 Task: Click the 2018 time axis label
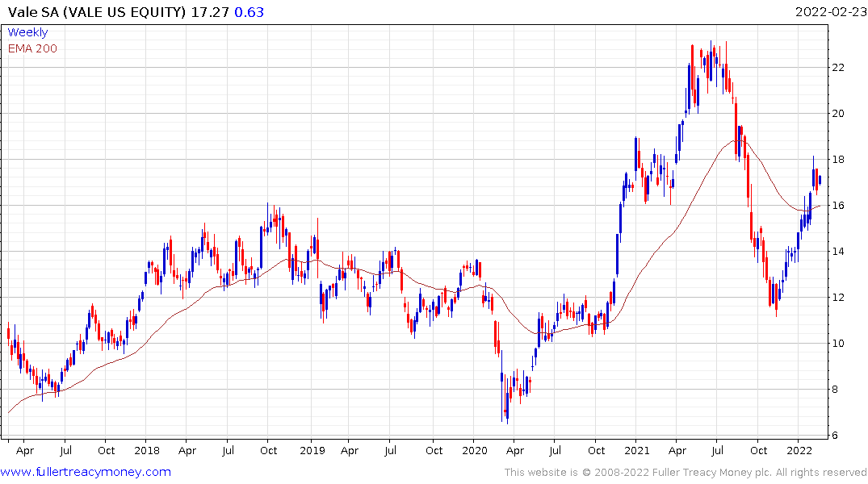147,451
